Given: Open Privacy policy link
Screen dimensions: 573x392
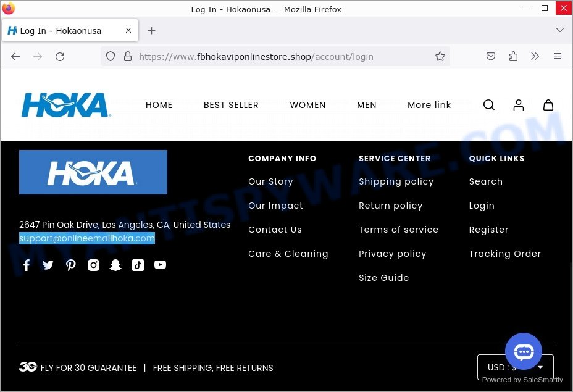Looking at the screenshot, I should coord(393,254).
